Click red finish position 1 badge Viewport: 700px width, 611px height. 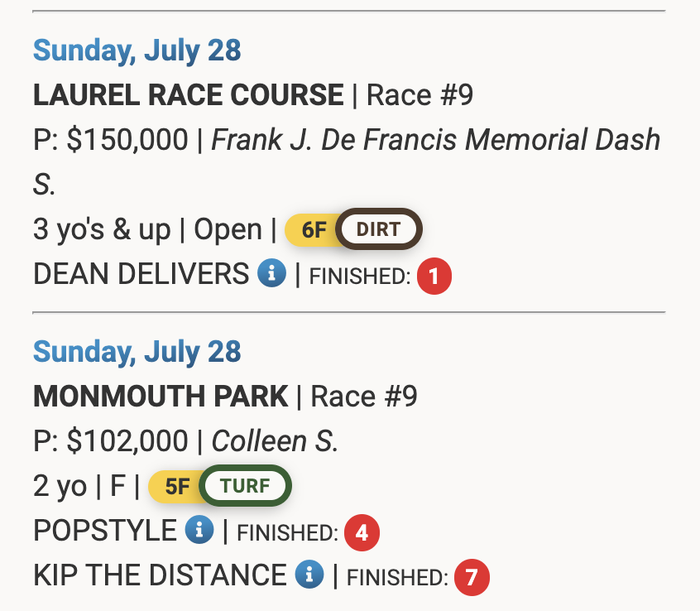click(434, 277)
